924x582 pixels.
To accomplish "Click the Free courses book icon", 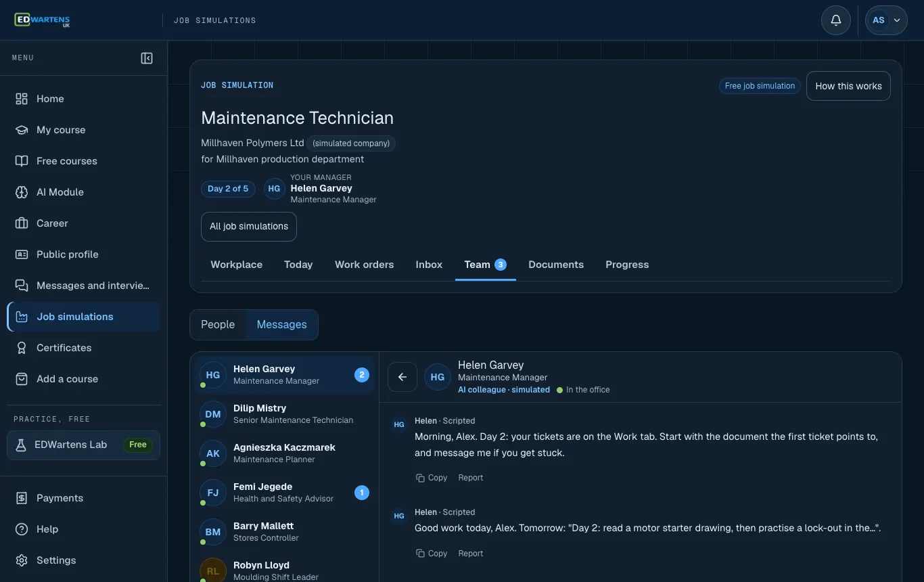I will click(x=22, y=161).
